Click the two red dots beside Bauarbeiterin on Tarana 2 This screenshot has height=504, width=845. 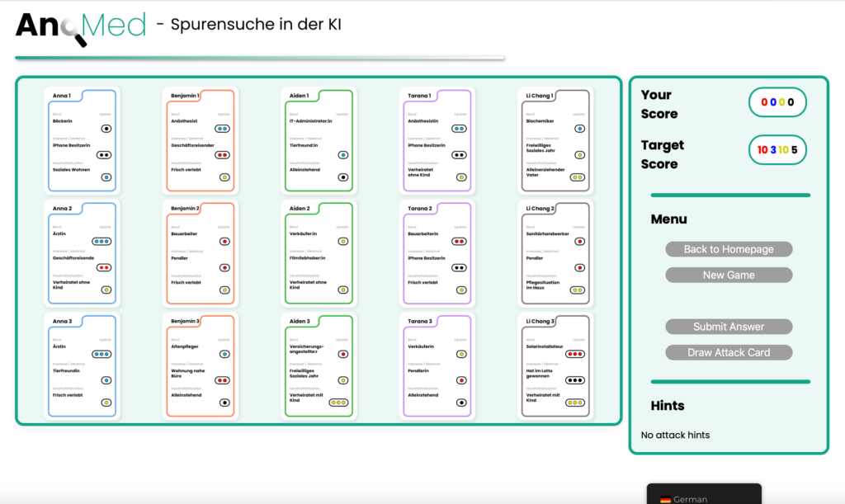click(459, 242)
